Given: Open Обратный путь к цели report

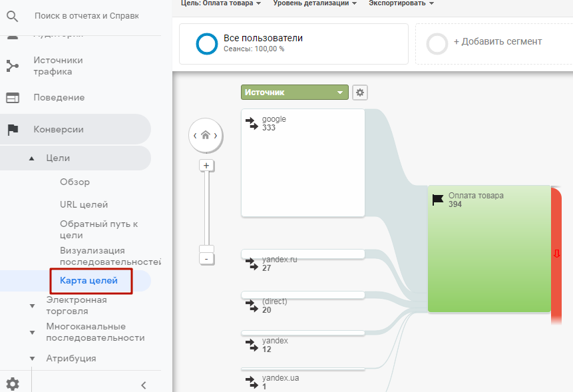Looking at the screenshot, I should tap(98, 230).
